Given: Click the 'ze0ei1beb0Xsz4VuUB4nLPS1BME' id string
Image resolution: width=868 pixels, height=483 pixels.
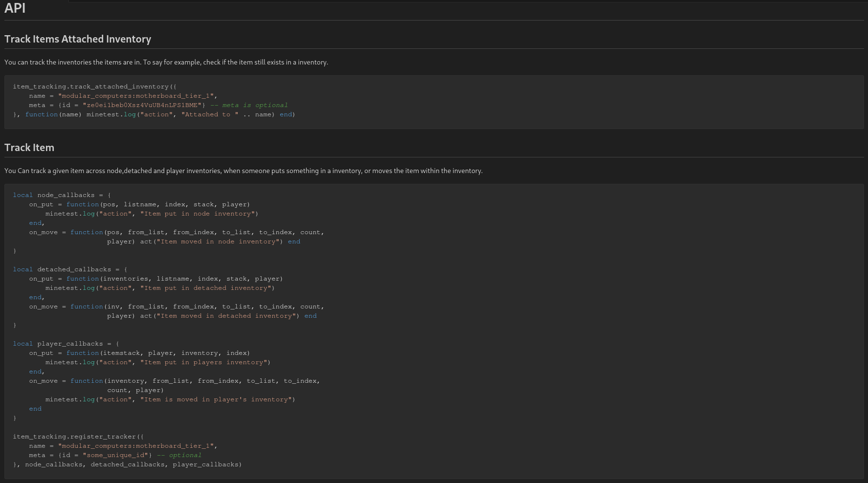Looking at the screenshot, I should click(x=142, y=105).
